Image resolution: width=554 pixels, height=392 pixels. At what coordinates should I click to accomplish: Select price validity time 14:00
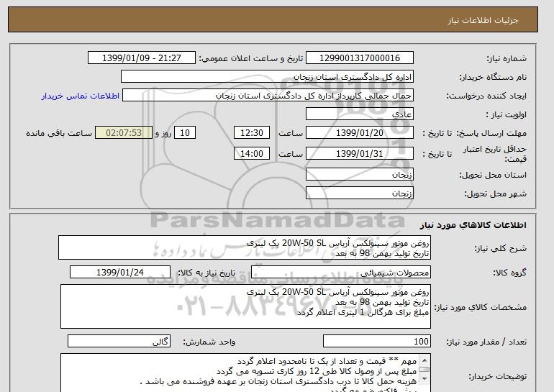tap(252, 154)
